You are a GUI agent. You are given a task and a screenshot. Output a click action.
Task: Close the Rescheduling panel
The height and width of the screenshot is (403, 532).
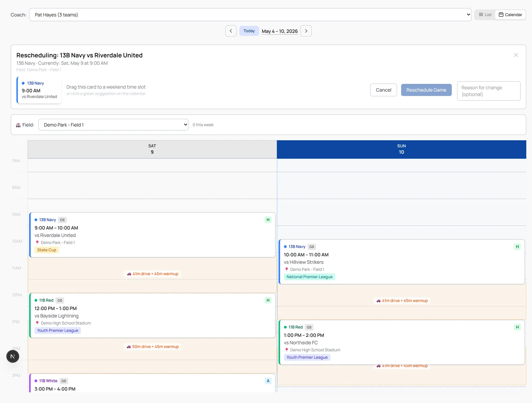[x=516, y=55]
